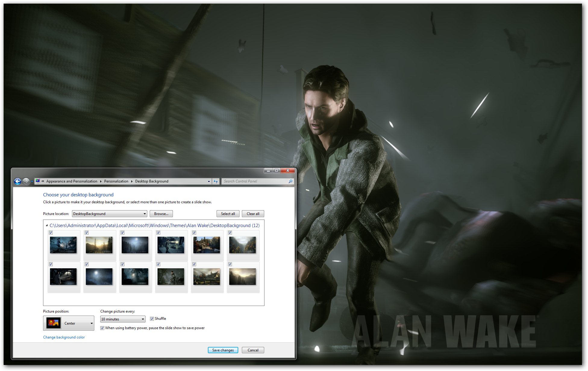The image size is (588, 371).
Task: Click the Control Panel address bar icon
Action: point(38,181)
